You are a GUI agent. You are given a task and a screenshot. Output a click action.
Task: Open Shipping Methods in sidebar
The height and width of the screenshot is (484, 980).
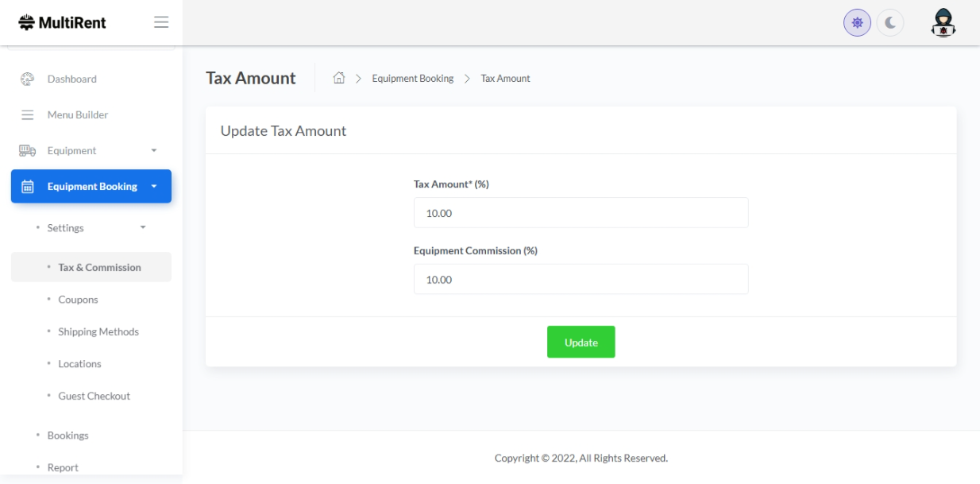(x=98, y=331)
